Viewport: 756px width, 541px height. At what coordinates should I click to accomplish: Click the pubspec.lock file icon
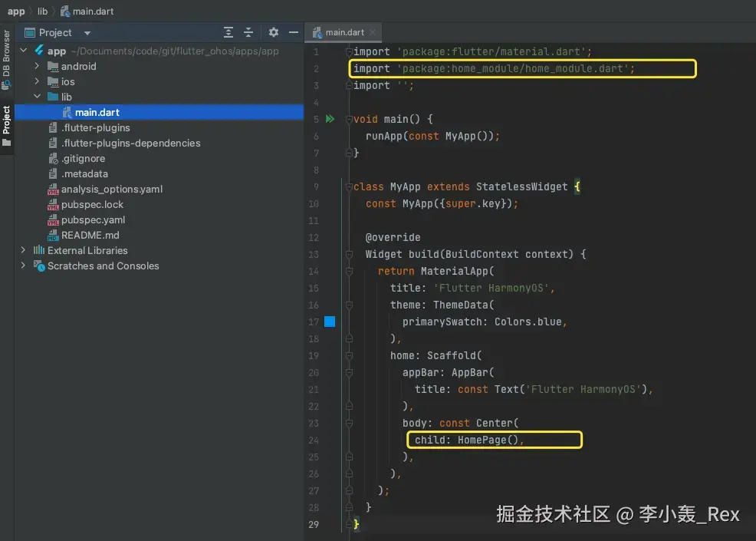coord(53,205)
